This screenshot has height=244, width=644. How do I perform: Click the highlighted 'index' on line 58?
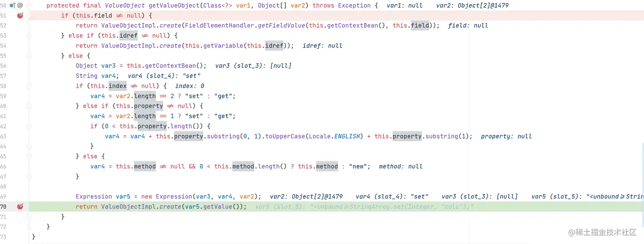[x=118, y=86]
